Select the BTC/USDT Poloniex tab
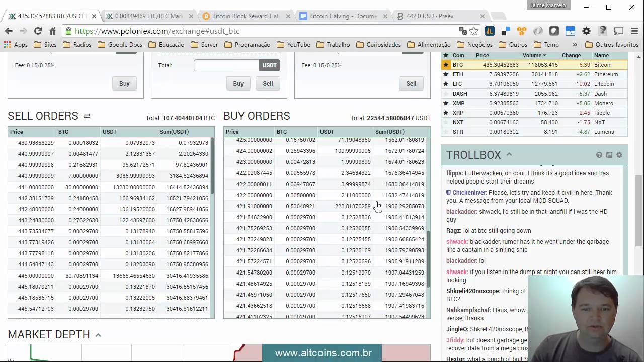The height and width of the screenshot is (362, 644). [51, 16]
